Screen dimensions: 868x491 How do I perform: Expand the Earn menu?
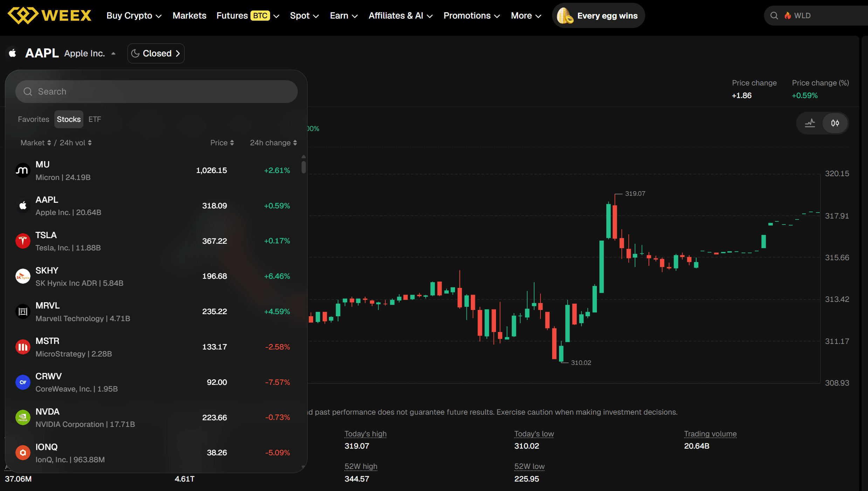344,16
